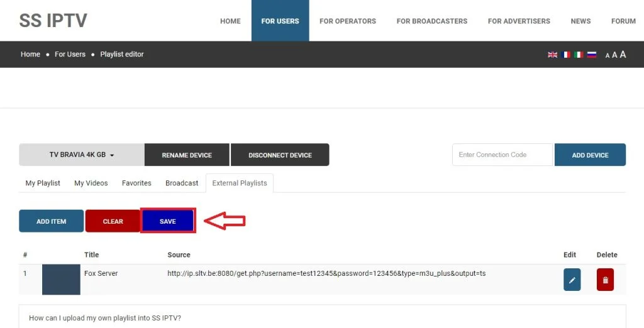Image resolution: width=644 pixels, height=328 pixels.
Task: Switch language with the UK flag icon
Action: point(553,55)
